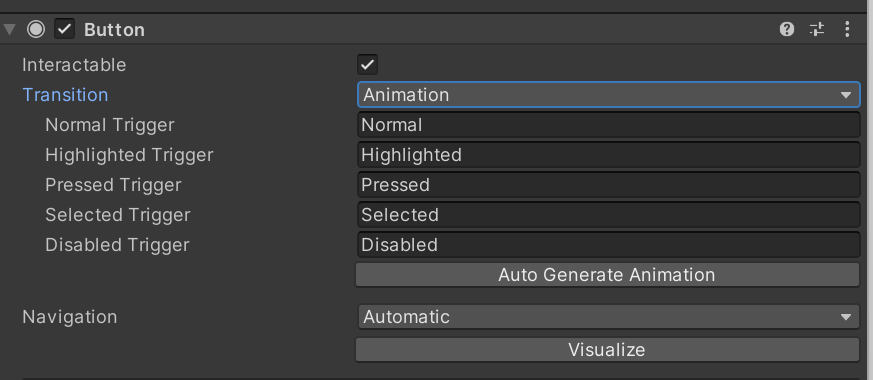This screenshot has height=380, width=873.
Task: Click the Button component header title
Action: tap(114, 29)
